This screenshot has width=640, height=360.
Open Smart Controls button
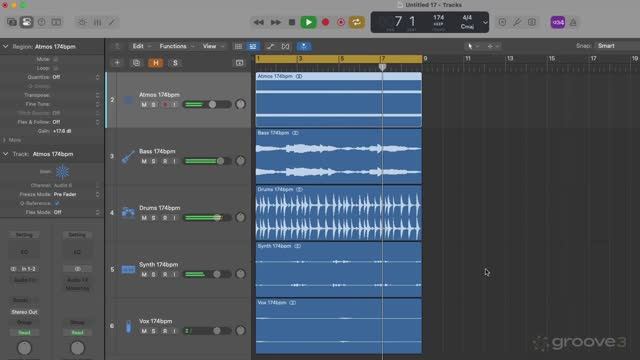[x=82, y=22]
